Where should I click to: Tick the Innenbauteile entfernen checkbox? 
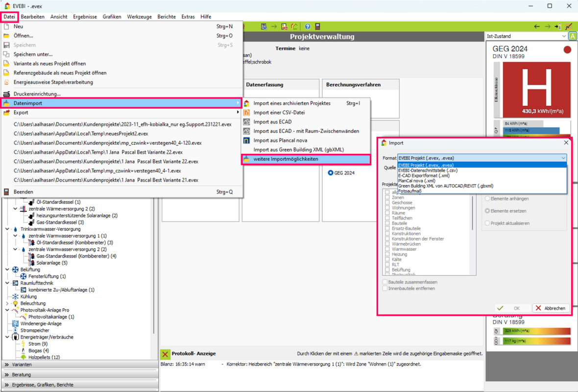[385, 289]
